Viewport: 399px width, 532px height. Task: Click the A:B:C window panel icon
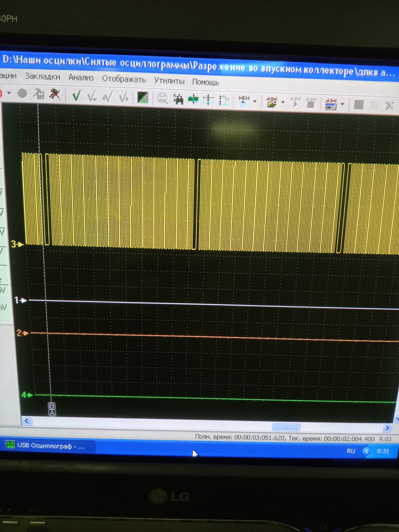(x=331, y=104)
